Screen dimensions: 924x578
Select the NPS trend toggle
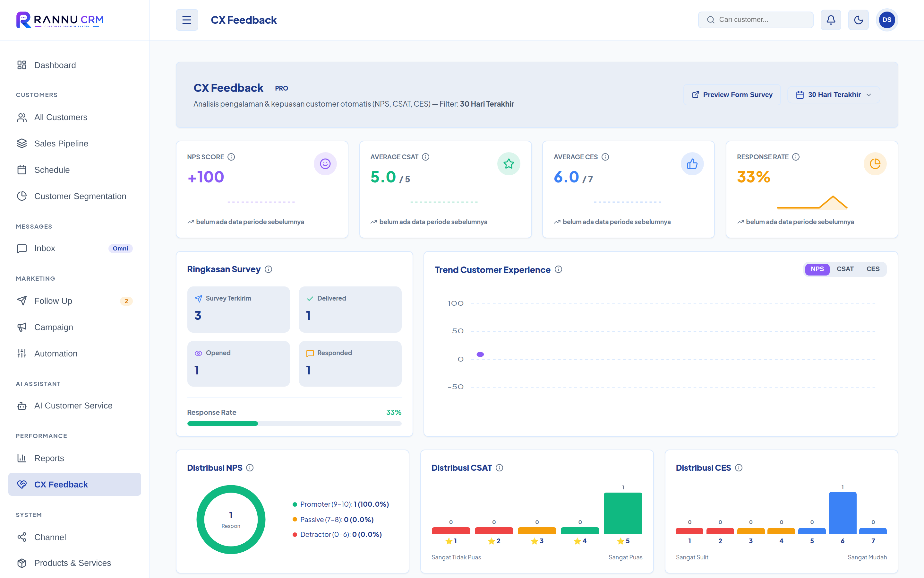[x=817, y=269]
